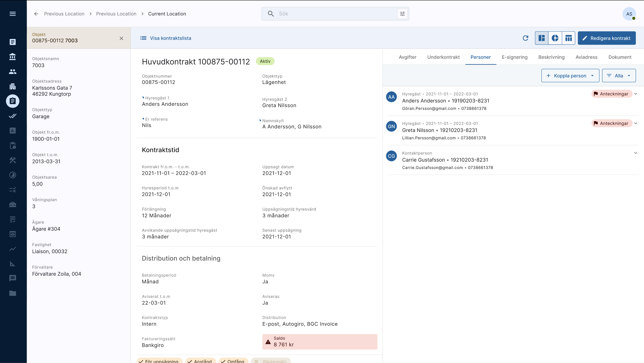Screen dimensions: 644x363
Task: Expand Anders Andersson person row
Action: pyautogui.click(x=635, y=94)
